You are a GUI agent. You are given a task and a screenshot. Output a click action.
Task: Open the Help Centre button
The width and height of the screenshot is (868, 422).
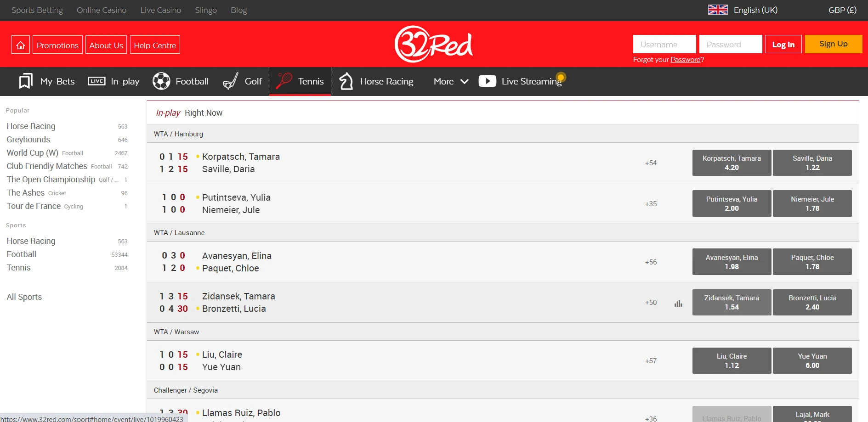tap(155, 45)
